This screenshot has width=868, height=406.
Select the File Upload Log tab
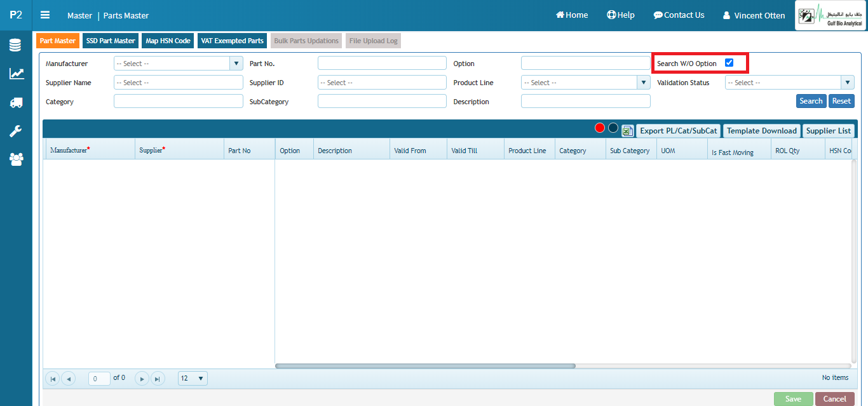374,41
